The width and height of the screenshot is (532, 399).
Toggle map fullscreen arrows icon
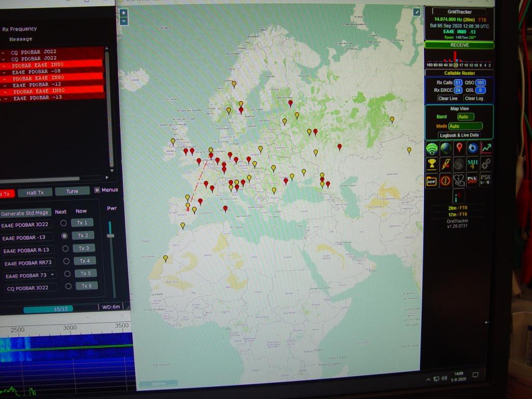pos(417,12)
